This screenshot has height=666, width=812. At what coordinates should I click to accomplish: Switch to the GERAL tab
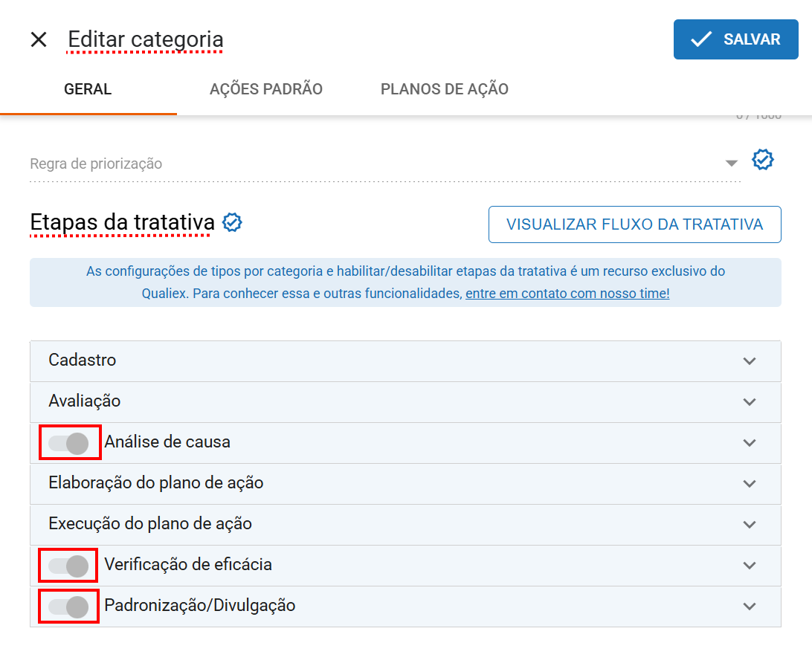tap(88, 90)
